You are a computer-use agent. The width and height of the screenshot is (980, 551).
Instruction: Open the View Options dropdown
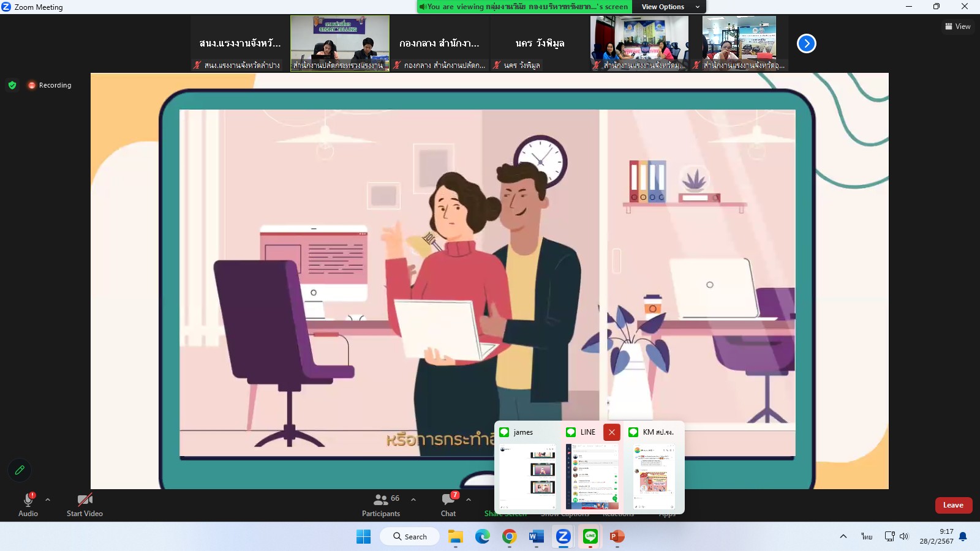(x=670, y=7)
